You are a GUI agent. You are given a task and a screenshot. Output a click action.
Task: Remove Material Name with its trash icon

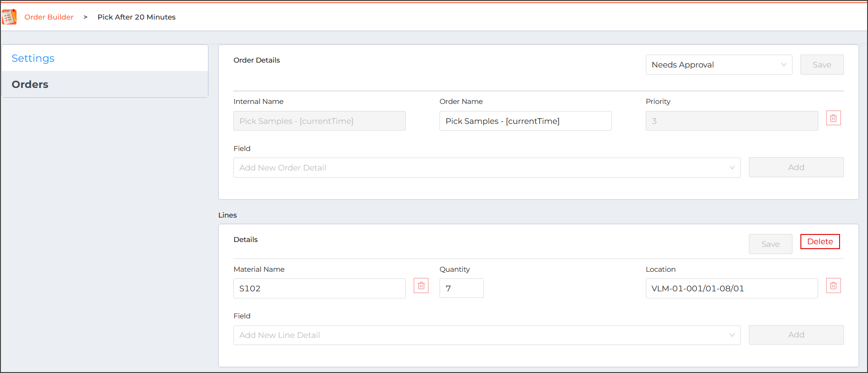click(x=421, y=286)
